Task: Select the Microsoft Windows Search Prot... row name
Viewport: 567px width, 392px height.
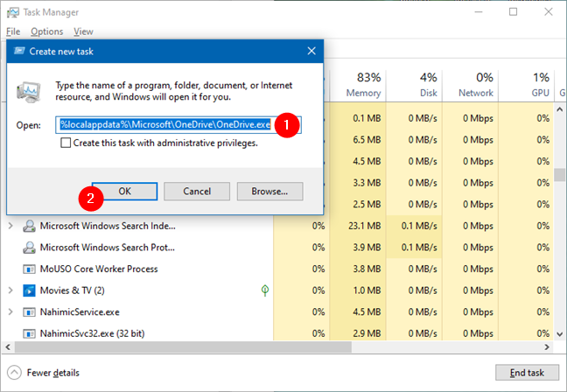Action: point(108,248)
